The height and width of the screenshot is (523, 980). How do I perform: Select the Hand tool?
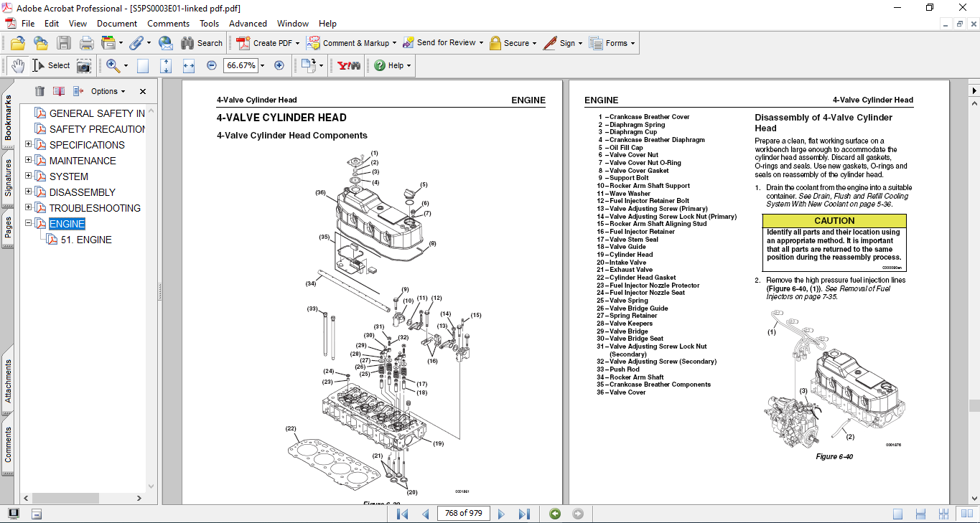[17, 65]
